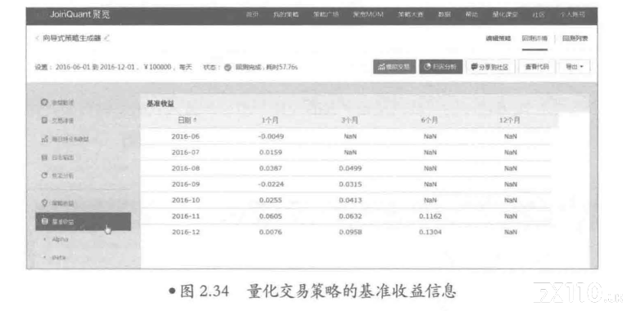This screenshot has height=311, width=644.
Task: Click the 回测完成 status check icon
Action: click(228, 67)
